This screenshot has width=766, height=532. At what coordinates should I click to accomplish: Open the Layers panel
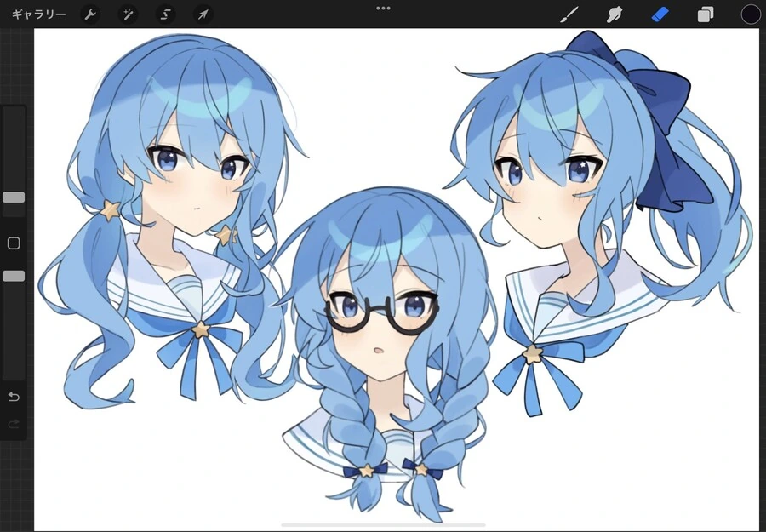(x=705, y=14)
